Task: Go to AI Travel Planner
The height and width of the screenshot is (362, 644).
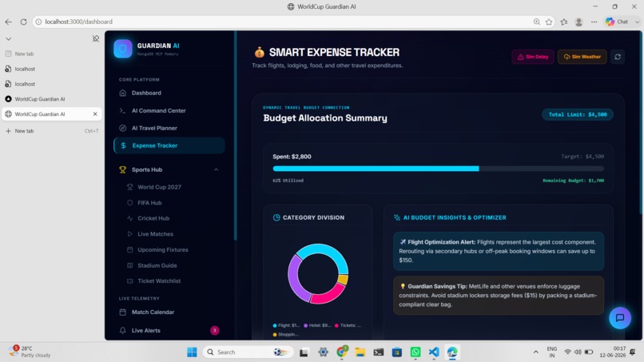Action: click(154, 128)
